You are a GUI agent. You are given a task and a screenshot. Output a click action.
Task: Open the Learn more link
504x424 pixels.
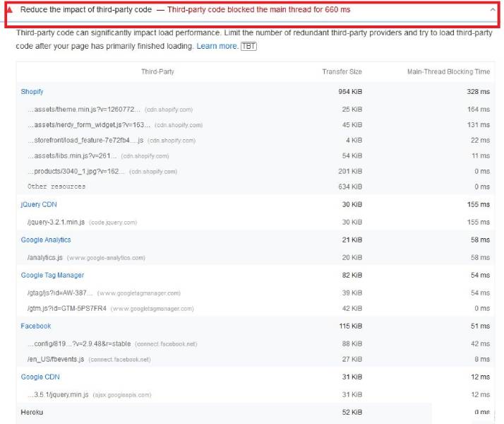point(217,46)
